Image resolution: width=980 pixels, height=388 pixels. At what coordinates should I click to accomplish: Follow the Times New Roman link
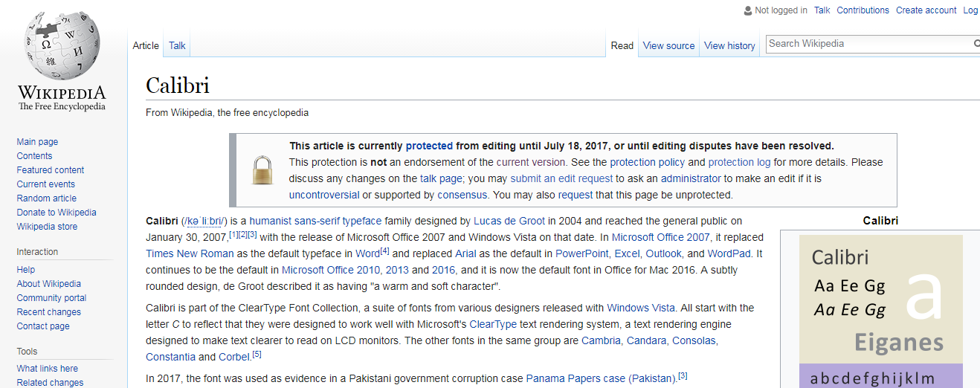pos(190,253)
